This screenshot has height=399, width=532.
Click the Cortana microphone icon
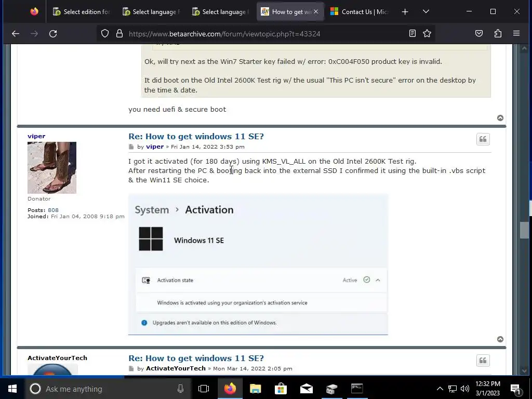click(x=180, y=389)
